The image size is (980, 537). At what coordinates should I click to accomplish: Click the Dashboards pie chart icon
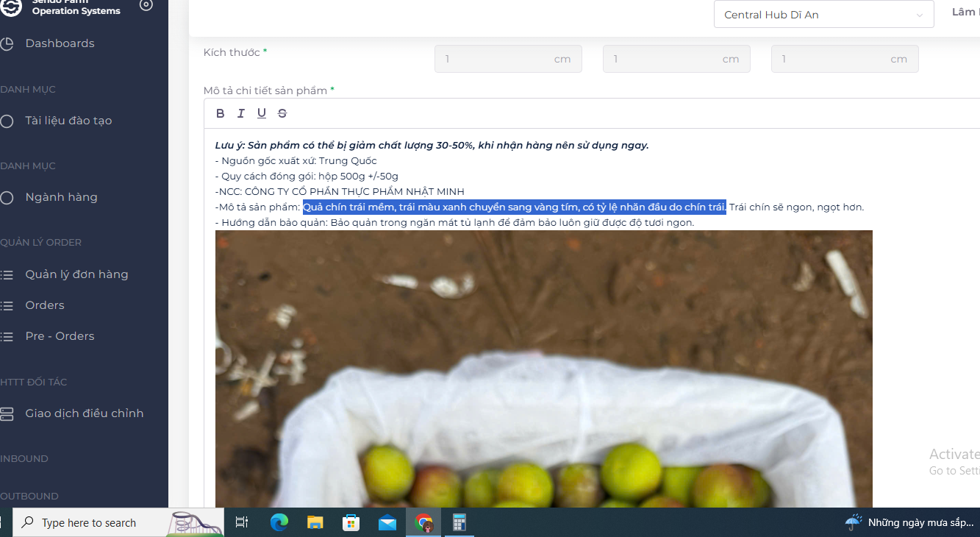point(7,43)
